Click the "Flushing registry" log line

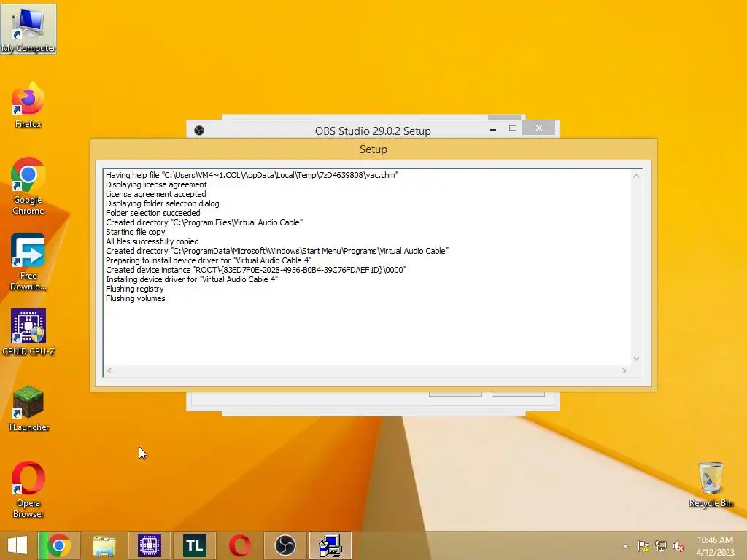[x=134, y=289]
